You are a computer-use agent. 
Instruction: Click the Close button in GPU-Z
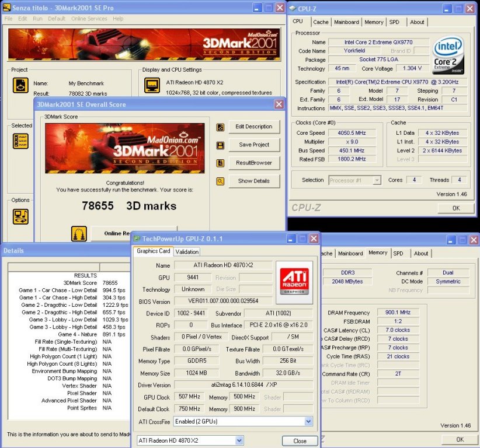pos(300,441)
